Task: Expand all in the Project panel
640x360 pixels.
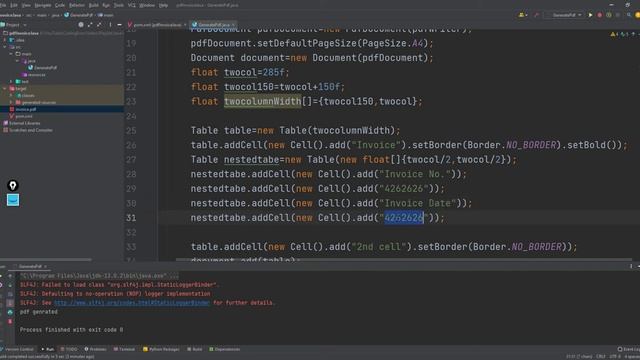Action: [x=90, y=25]
